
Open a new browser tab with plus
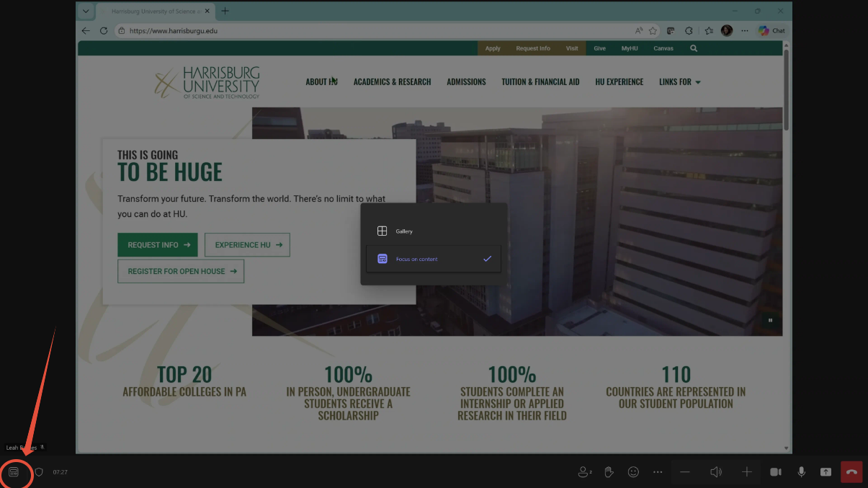(x=225, y=11)
